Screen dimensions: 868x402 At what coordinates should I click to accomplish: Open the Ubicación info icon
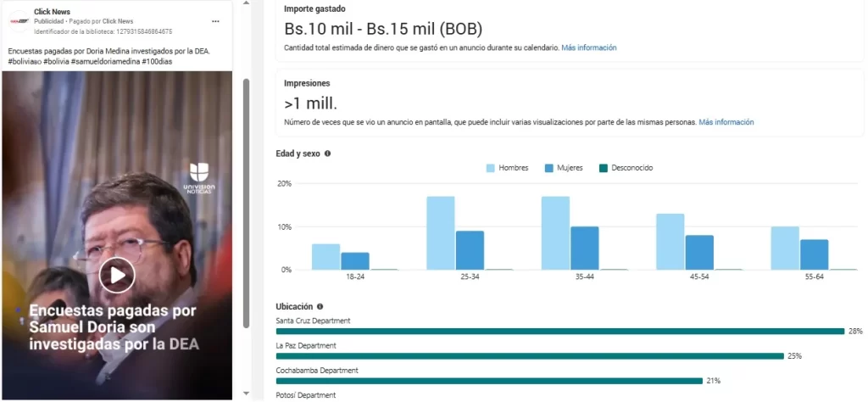click(320, 306)
